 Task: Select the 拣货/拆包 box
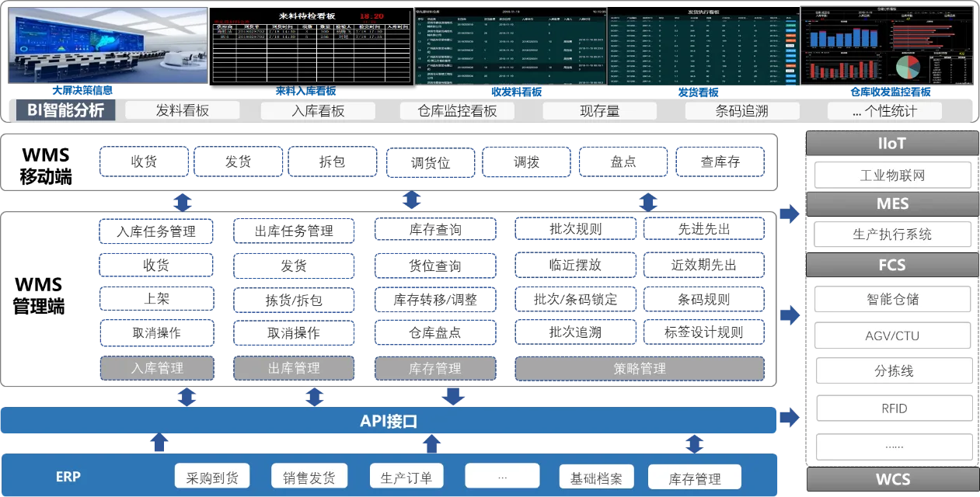tap(294, 300)
